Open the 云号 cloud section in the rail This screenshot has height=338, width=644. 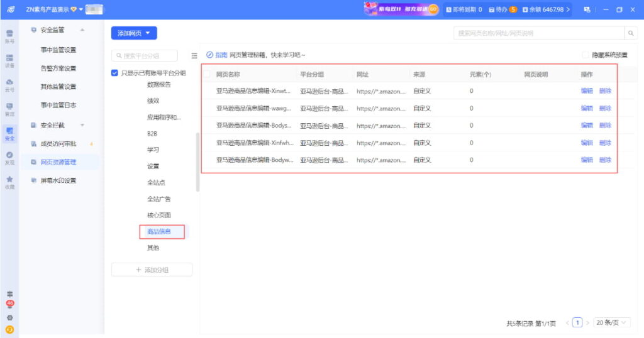(x=9, y=85)
